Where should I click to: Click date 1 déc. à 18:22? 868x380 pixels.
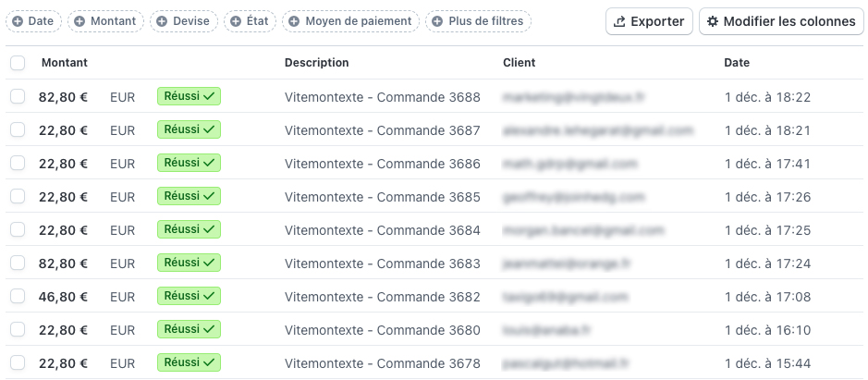tap(767, 97)
